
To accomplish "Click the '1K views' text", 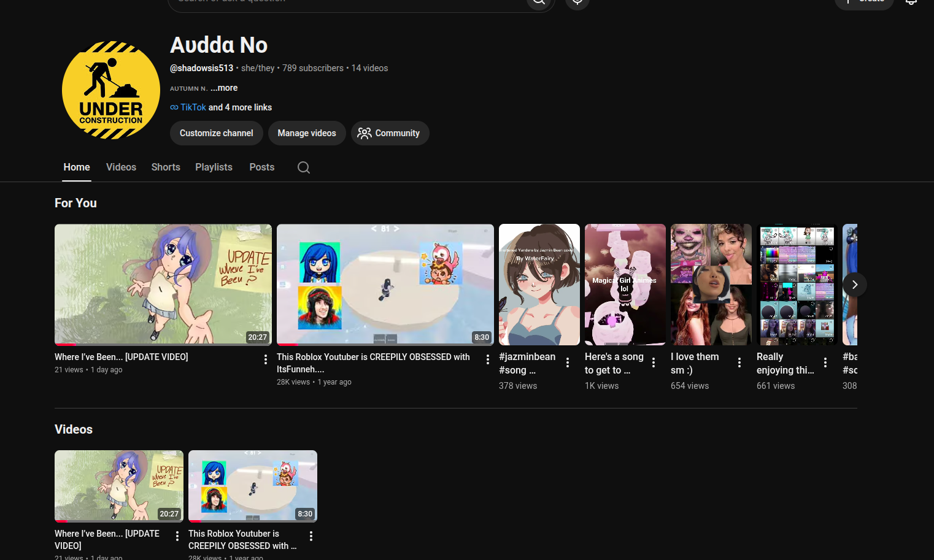I will pyautogui.click(x=602, y=386).
